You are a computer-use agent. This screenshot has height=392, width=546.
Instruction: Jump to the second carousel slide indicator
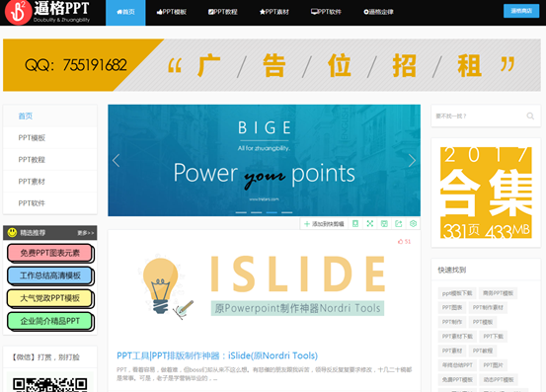257,212
